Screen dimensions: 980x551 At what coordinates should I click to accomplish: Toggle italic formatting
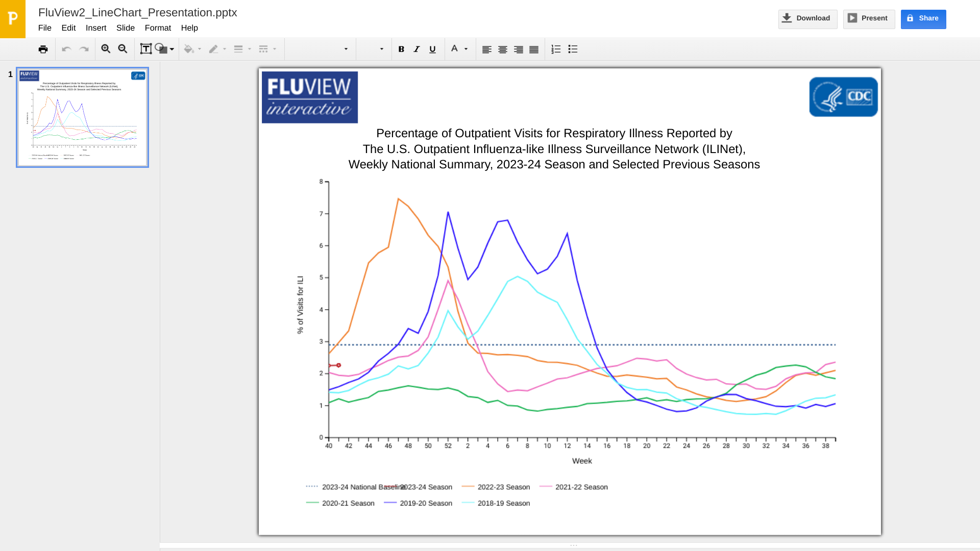click(x=416, y=49)
